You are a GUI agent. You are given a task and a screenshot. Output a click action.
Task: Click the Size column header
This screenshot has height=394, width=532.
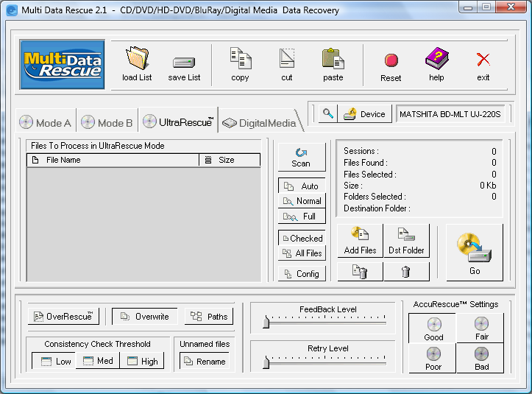[x=230, y=160]
